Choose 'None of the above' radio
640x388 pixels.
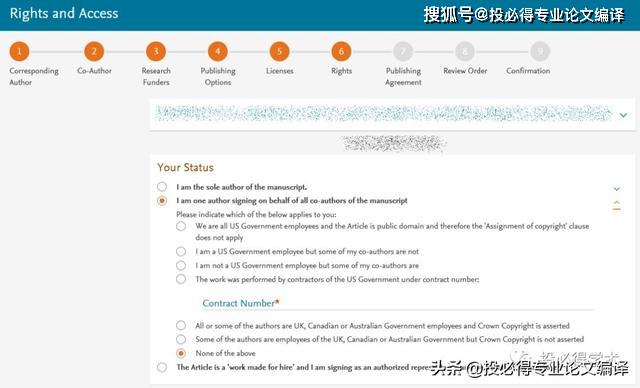(x=181, y=353)
